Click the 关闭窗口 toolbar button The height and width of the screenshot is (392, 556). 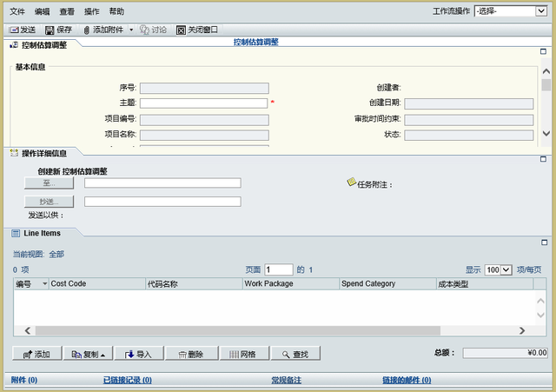pyautogui.click(x=197, y=30)
